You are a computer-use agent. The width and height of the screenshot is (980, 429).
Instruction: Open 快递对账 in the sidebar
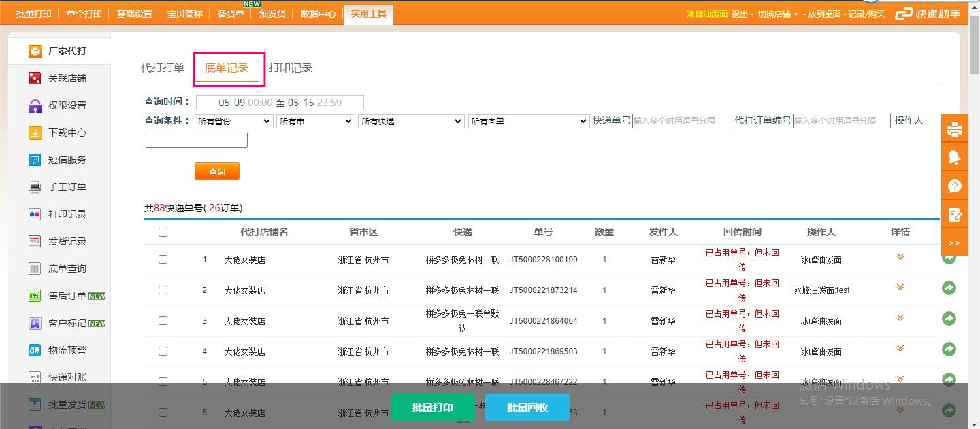coord(59,377)
